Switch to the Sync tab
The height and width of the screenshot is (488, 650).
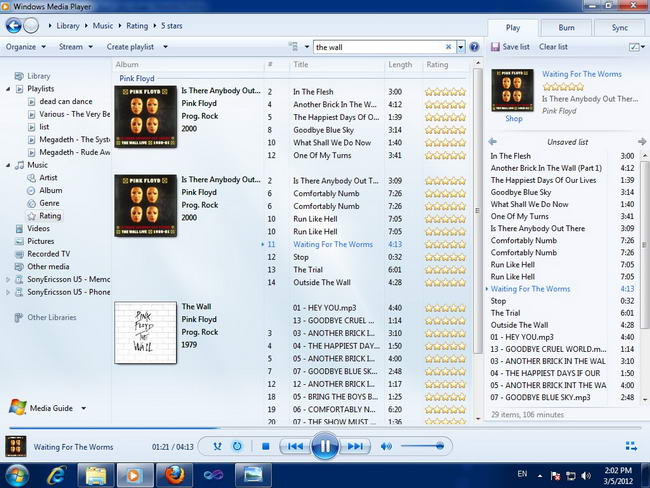click(x=620, y=28)
